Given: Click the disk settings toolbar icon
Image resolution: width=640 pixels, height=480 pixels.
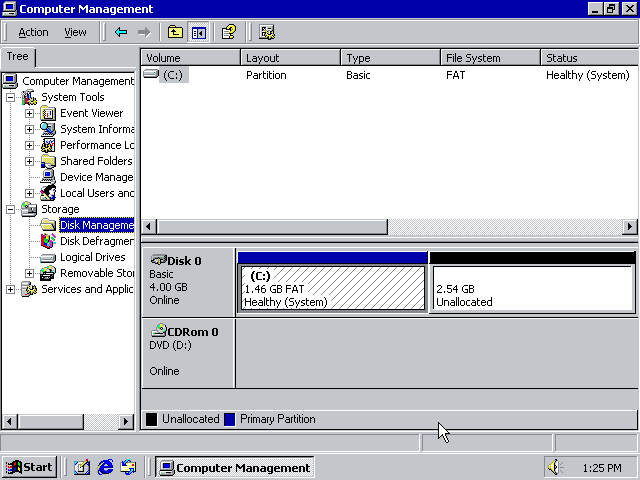Looking at the screenshot, I should click(x=267, y=32).
